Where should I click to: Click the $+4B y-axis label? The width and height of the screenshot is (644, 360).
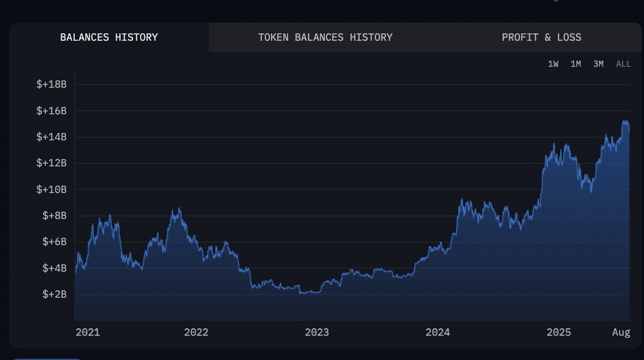(54, 268)
